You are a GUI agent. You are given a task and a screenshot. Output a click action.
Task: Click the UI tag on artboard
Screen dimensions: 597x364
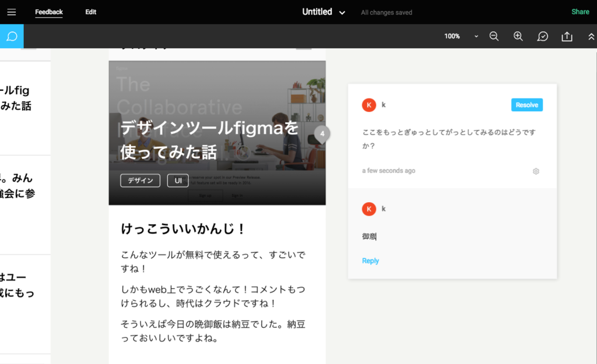pos(178,181)
